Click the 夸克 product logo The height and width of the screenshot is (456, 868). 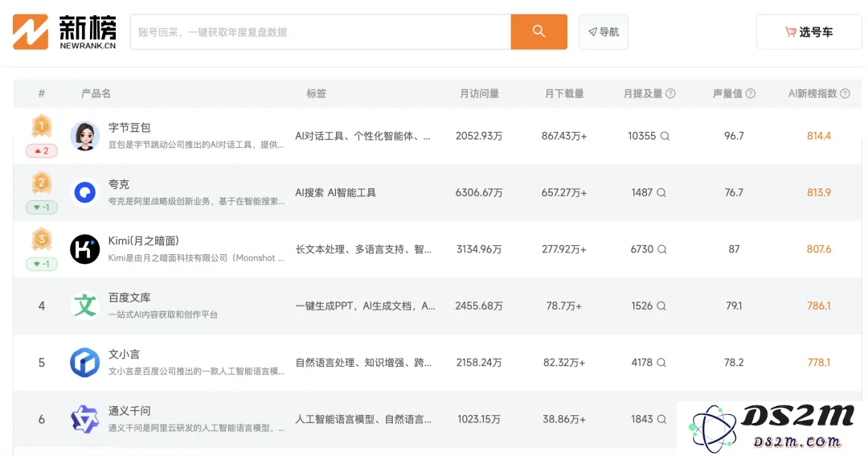coord(84,193)
